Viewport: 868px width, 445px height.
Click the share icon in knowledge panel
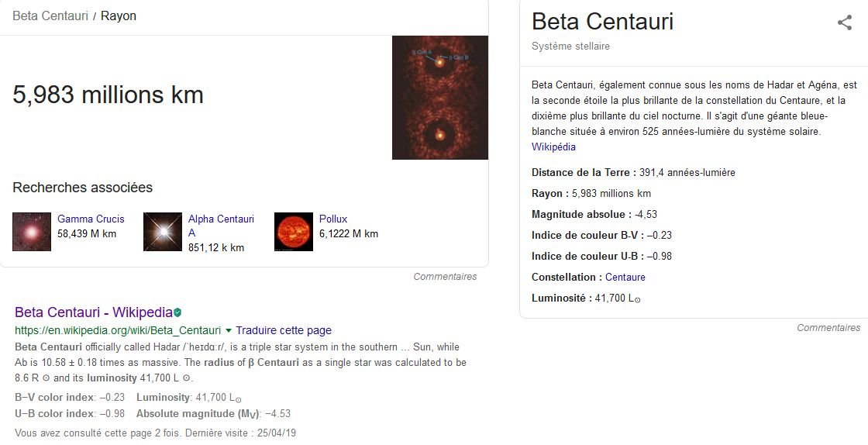click(845, 22)
